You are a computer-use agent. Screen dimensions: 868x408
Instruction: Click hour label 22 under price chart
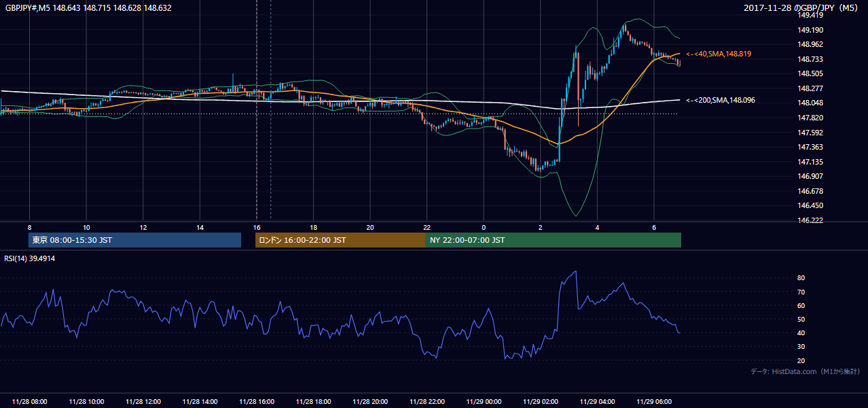point(427,227)
